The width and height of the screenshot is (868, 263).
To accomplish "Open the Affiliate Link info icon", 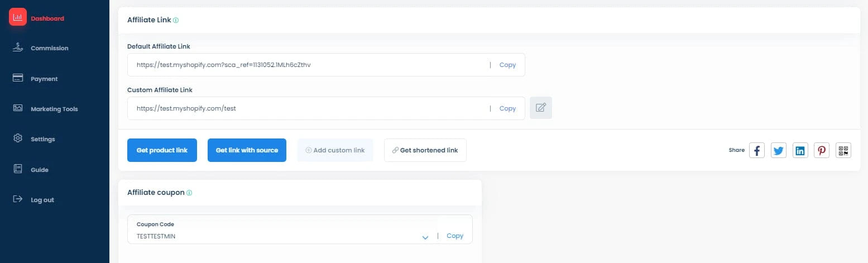I will coord(176,20).
